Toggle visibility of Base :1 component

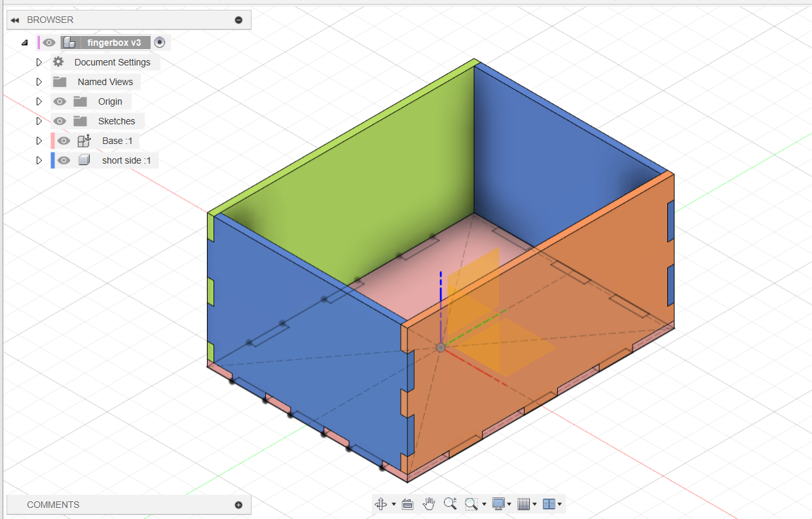(64, 141)
